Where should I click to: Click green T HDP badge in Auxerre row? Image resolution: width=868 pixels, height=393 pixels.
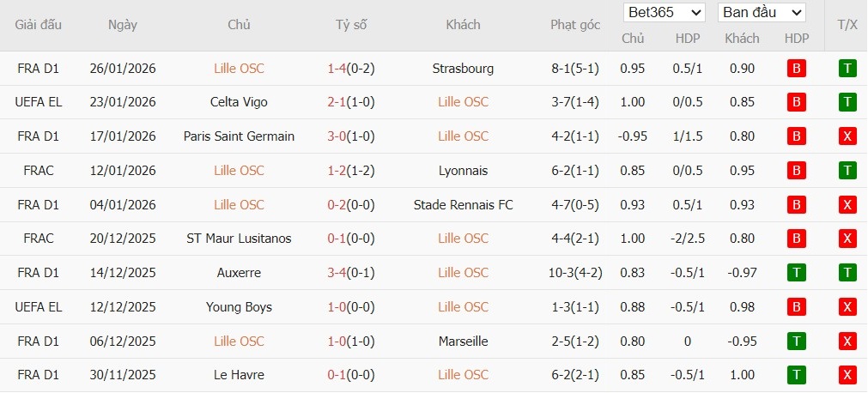pyautogui.click(x=796, y=273)
